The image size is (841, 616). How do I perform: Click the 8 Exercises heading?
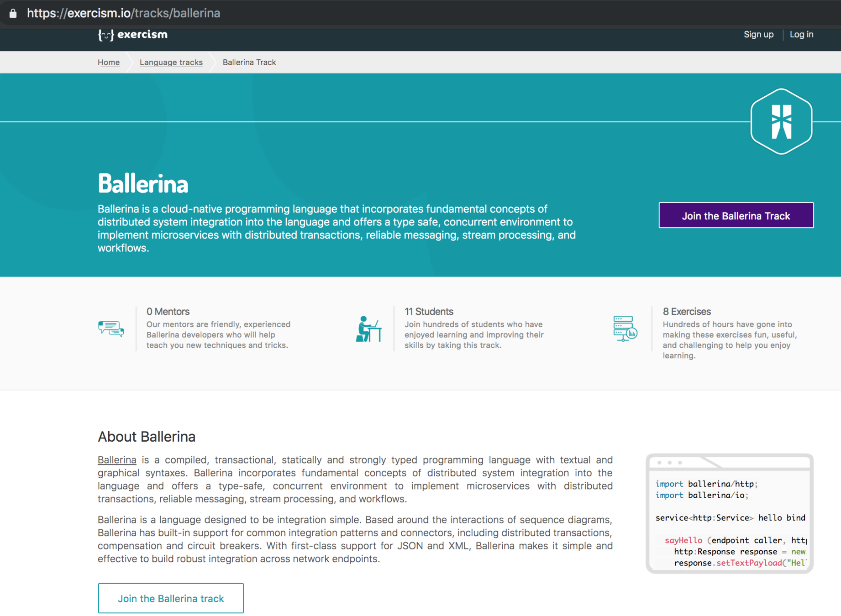click(687, 312)
